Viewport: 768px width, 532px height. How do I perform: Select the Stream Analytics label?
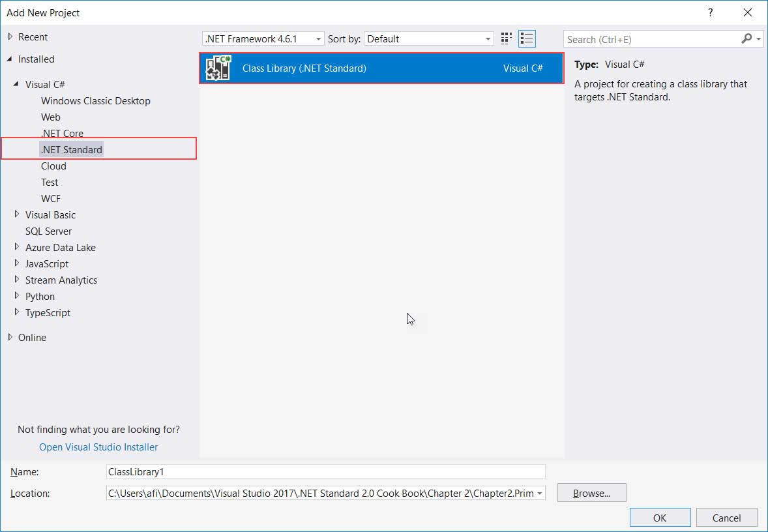(x=61, y=280)
